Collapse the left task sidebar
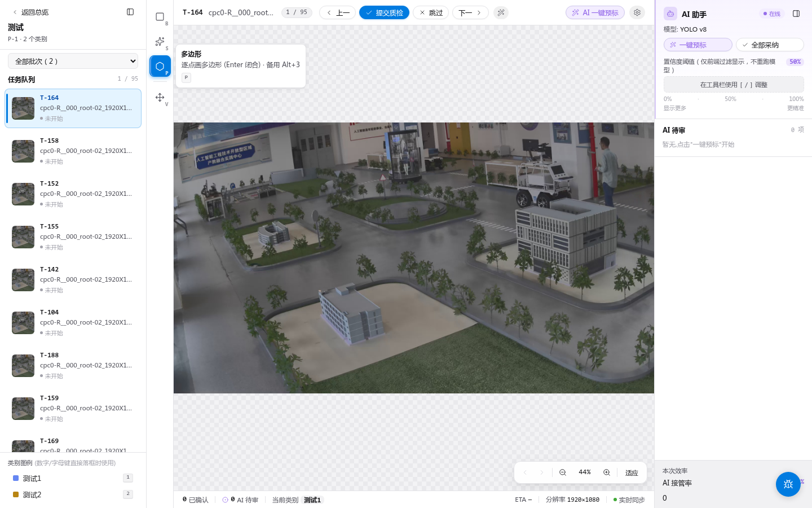The width and height of the screenshot is (812, 508). click(130, 12)
